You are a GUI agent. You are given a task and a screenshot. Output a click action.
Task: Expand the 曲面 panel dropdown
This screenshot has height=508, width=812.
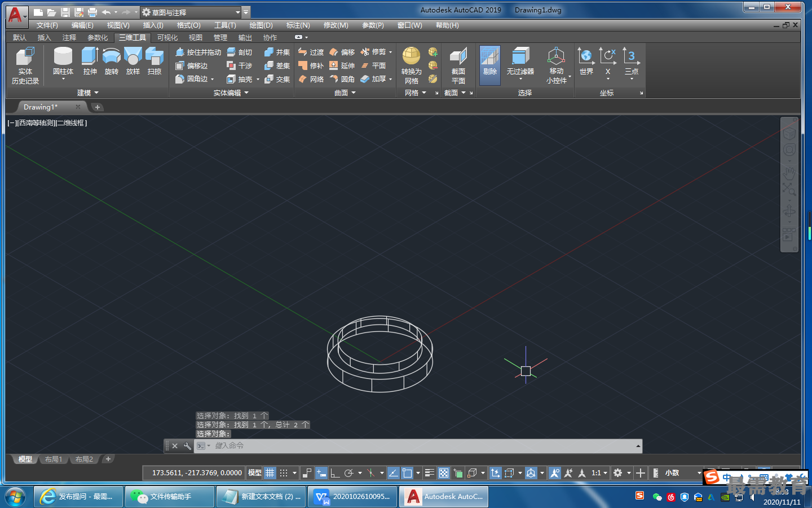[345, 93]
